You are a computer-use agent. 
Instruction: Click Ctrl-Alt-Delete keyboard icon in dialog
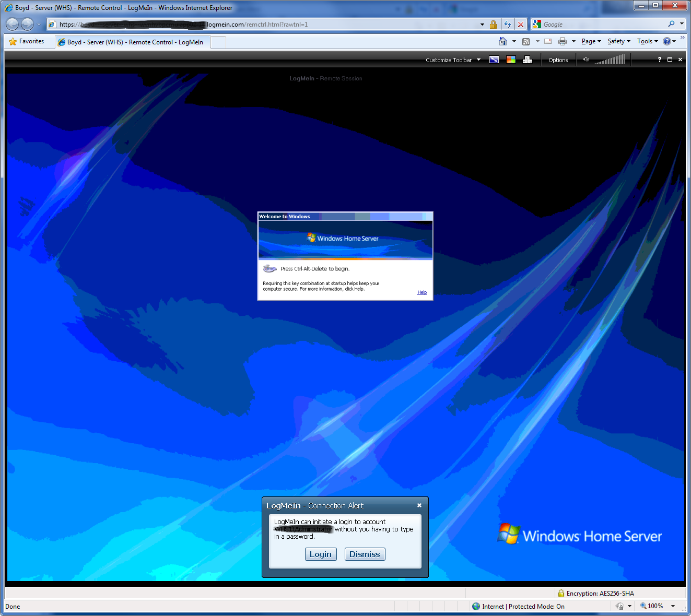(x=270, y=269)
